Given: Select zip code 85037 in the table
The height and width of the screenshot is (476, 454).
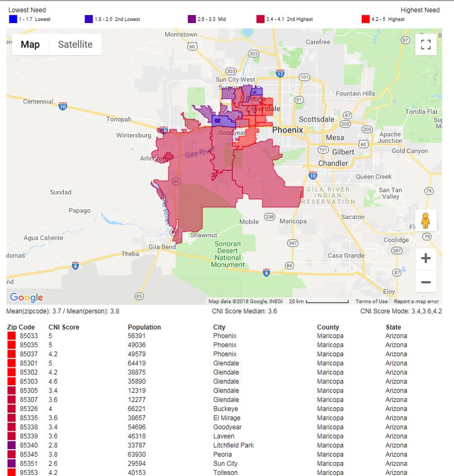Looking at the screenshot, I should [x=29, y=354].
